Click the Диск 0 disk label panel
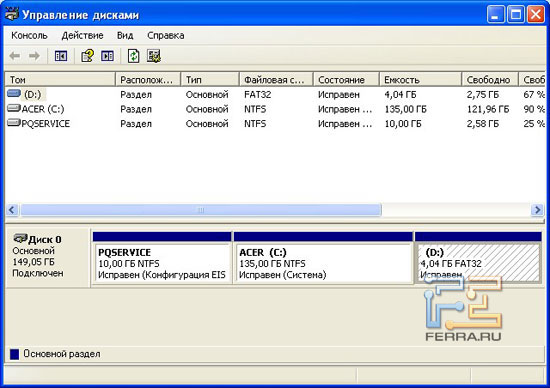The height and width of the screenshot is (388, 550). coord(48,257)
